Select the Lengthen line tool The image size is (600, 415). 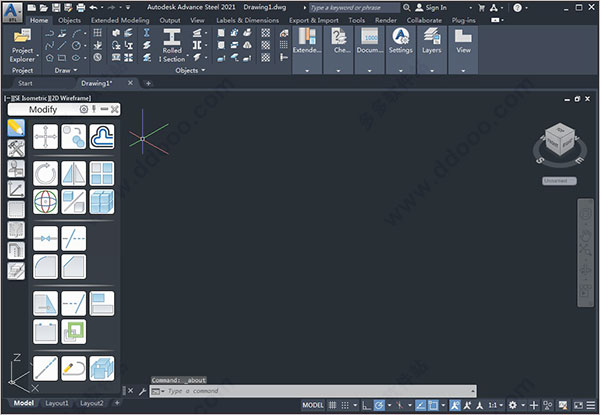click(46, 368)
